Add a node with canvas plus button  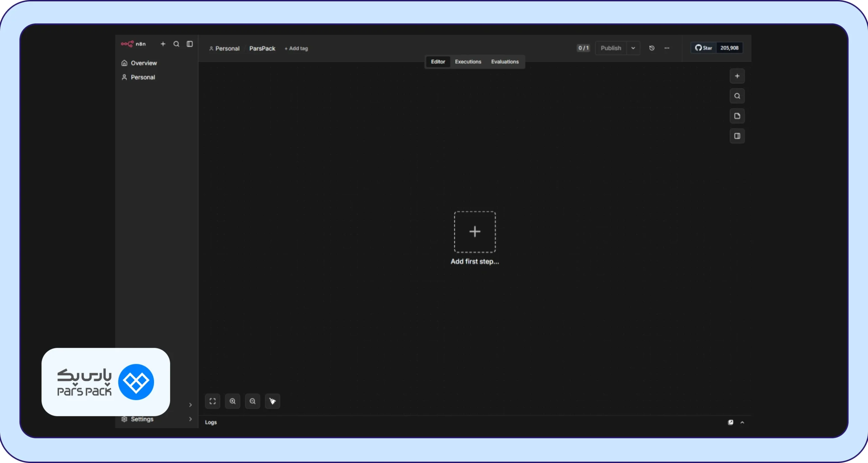(x=737, y=76)
